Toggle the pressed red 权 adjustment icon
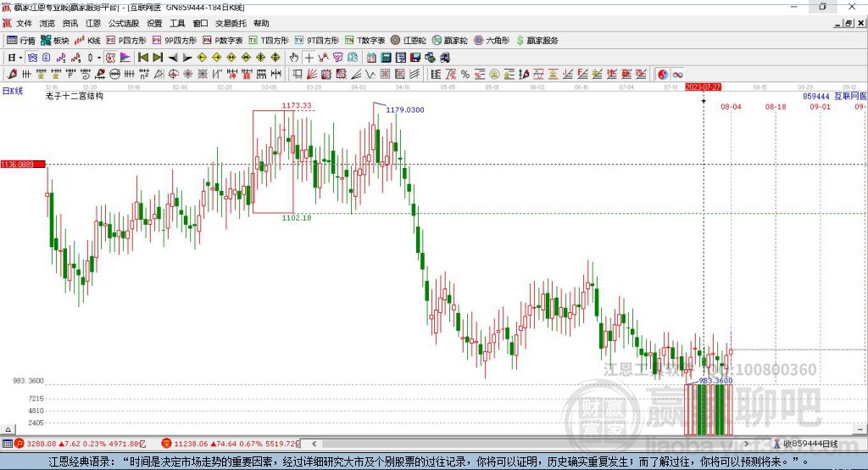This screenshot has width=868, height=470. click(111, 58)
